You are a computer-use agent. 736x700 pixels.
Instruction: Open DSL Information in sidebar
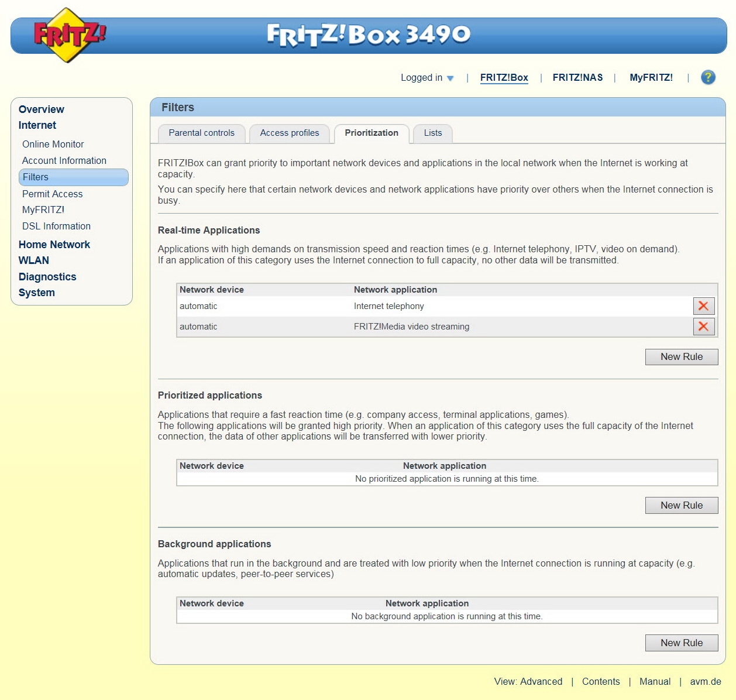click(x=57, y=226)
